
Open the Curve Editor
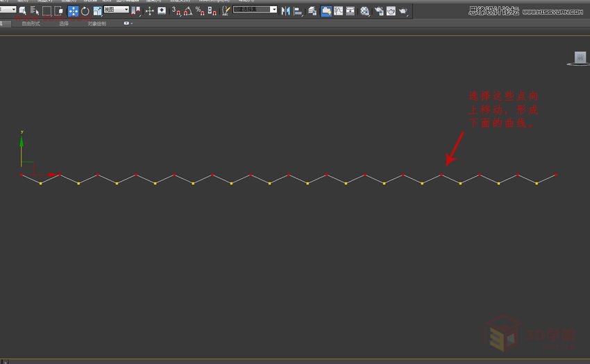click(337, 11)
